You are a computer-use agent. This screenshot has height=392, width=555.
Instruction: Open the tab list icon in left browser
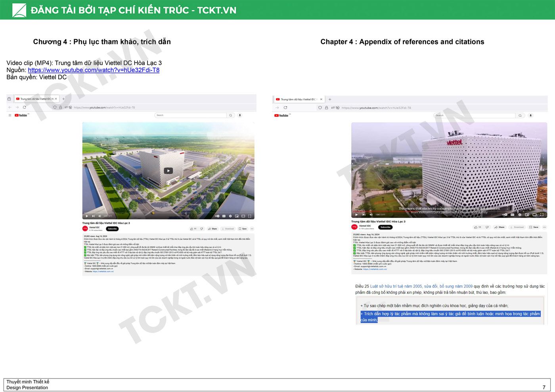click(9, 99)
